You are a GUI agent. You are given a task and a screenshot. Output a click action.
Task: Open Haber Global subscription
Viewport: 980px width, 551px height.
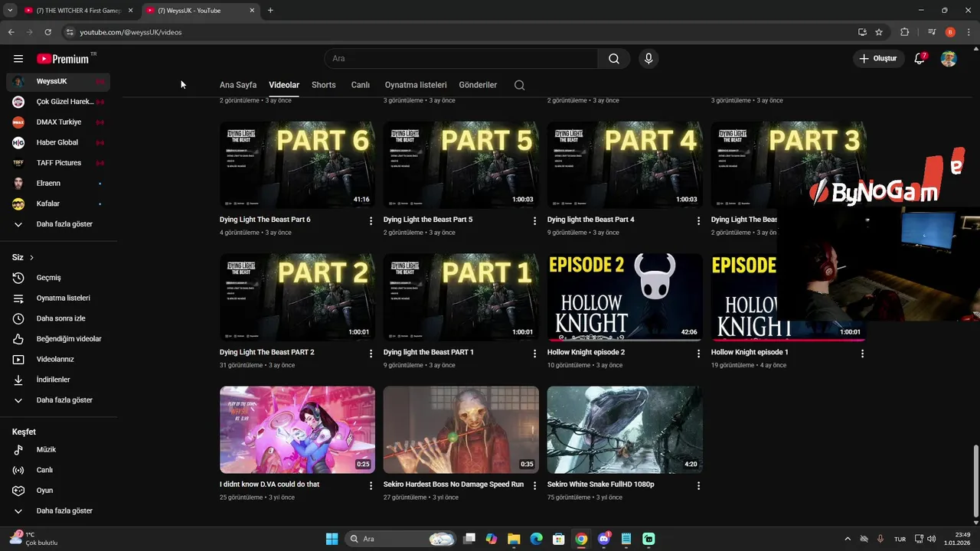point(58,142)
